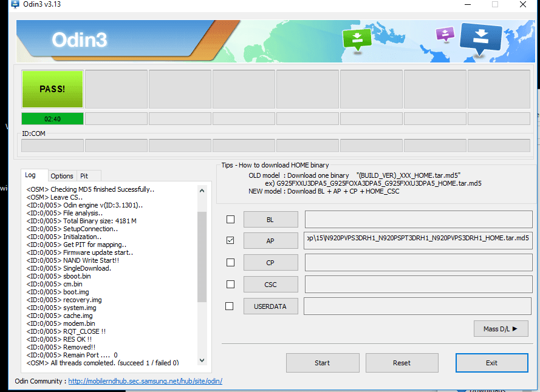
Task: Click the Reset button
Action: [402, 363]
